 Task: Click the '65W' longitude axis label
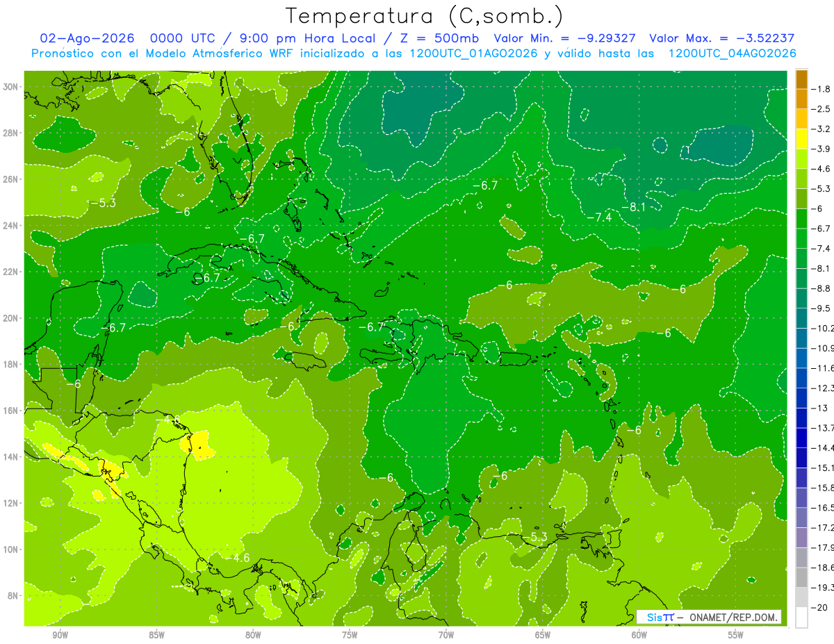point(543,634)
